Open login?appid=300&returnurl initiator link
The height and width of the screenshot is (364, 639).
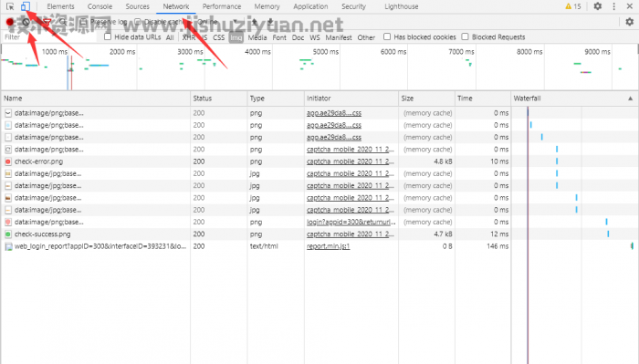pos(351,223)
